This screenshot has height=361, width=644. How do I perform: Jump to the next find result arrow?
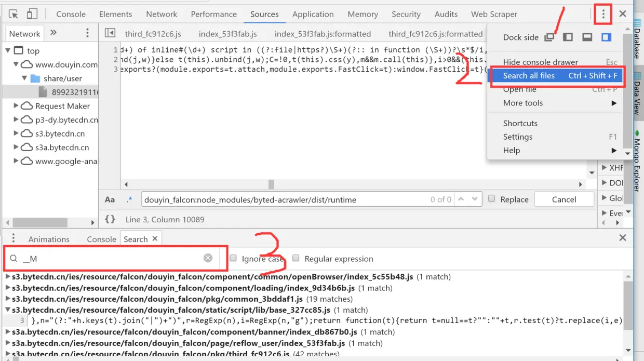475,199
